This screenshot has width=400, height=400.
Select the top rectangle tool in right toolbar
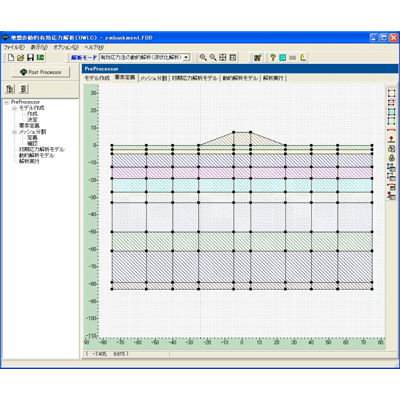[x=391, y=93]
